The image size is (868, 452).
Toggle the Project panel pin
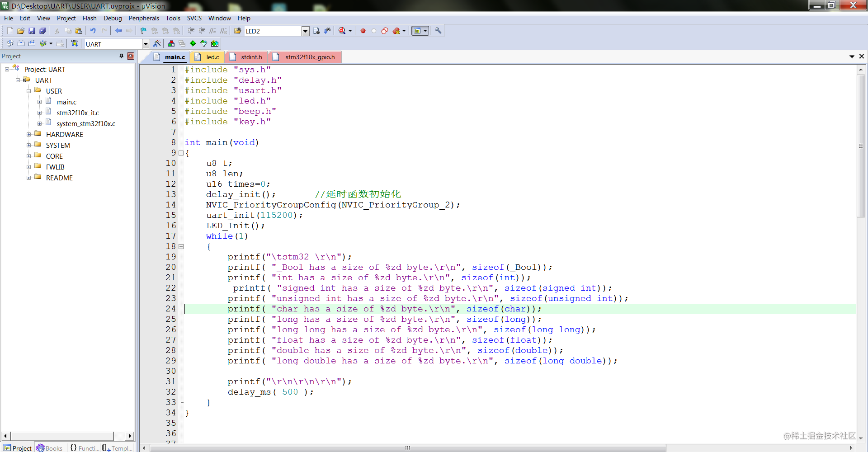(x=121, y=56)
